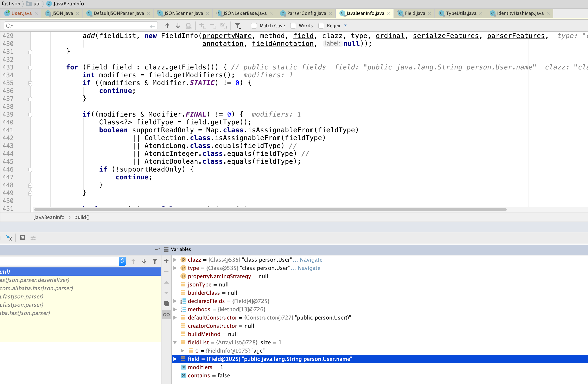
Task: Open the TypeUtils.java tab
Action: pyautogui.click(x=461, y=13)
